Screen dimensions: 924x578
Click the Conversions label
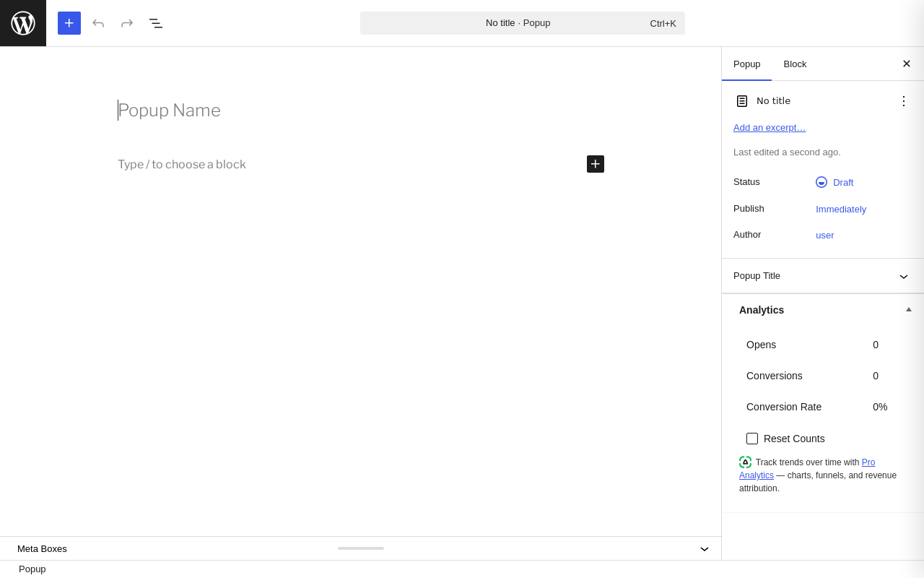775,376
